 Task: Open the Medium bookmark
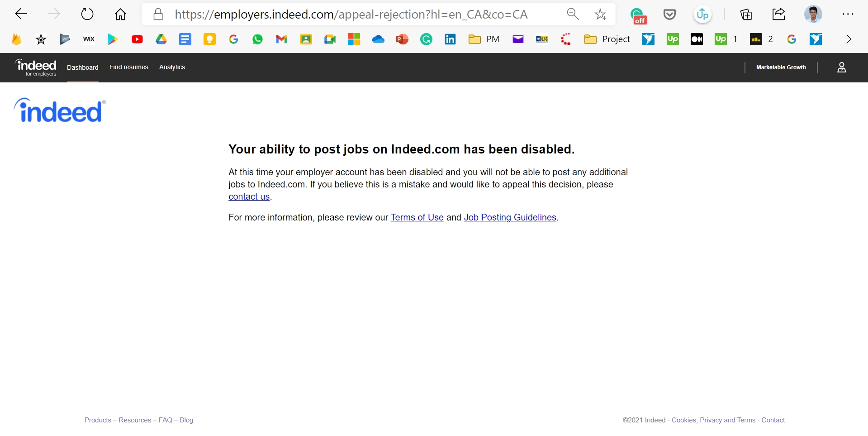[x=697, y=39]
